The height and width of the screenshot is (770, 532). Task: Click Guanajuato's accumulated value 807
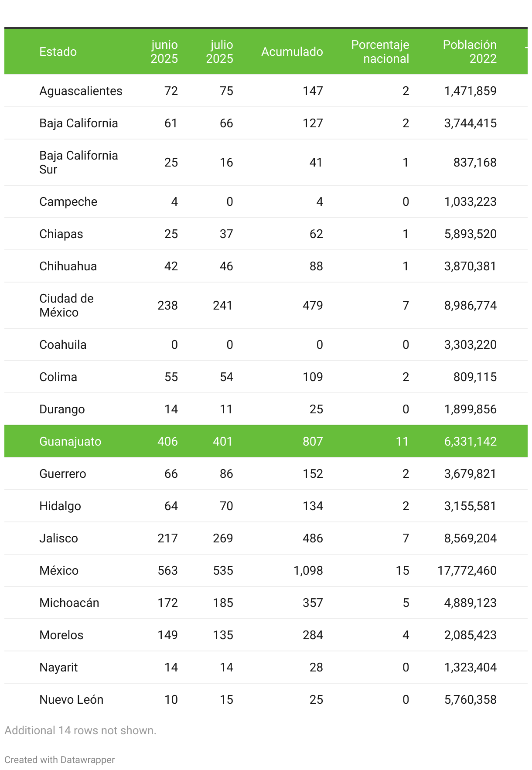[313, 442]
